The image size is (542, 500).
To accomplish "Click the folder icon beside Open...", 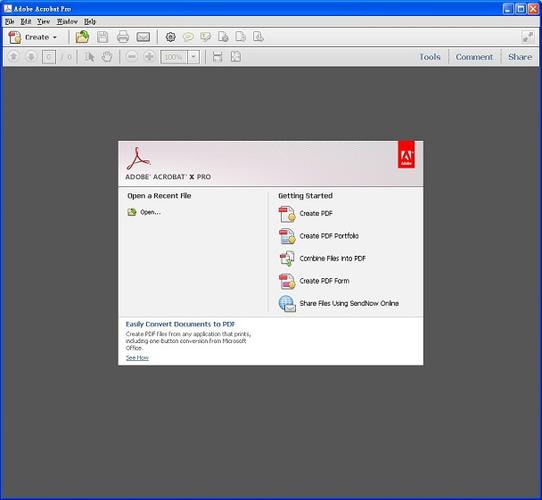I will tap(132, 212).
